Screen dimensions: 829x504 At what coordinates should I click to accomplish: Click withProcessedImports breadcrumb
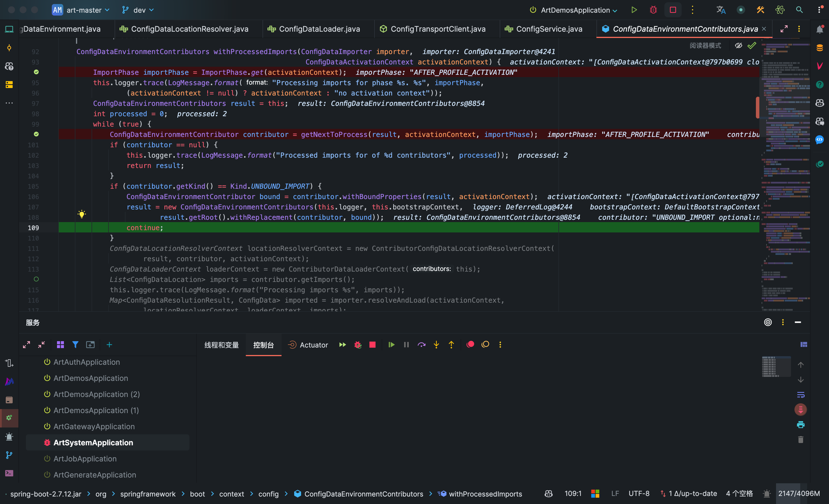click(485, 494)
